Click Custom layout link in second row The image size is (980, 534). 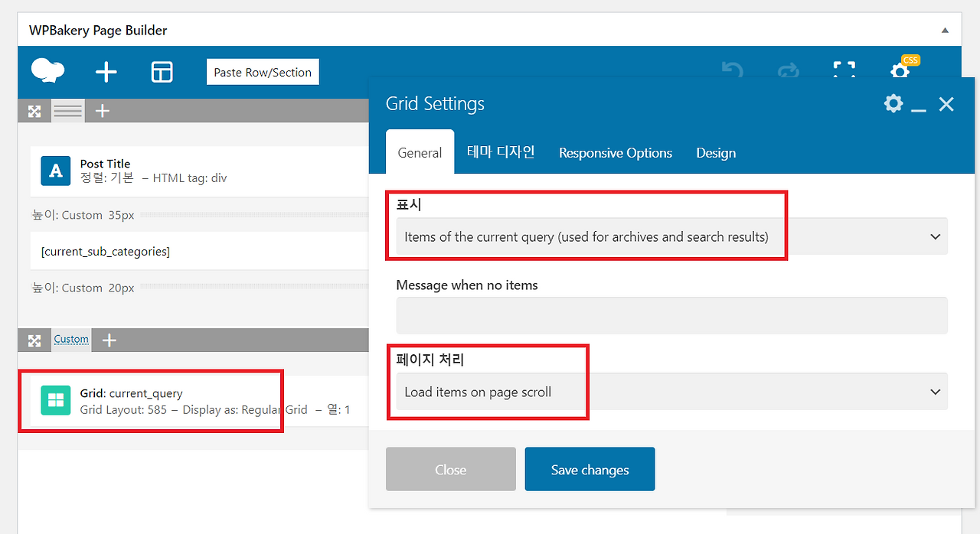tap(71, 339)
